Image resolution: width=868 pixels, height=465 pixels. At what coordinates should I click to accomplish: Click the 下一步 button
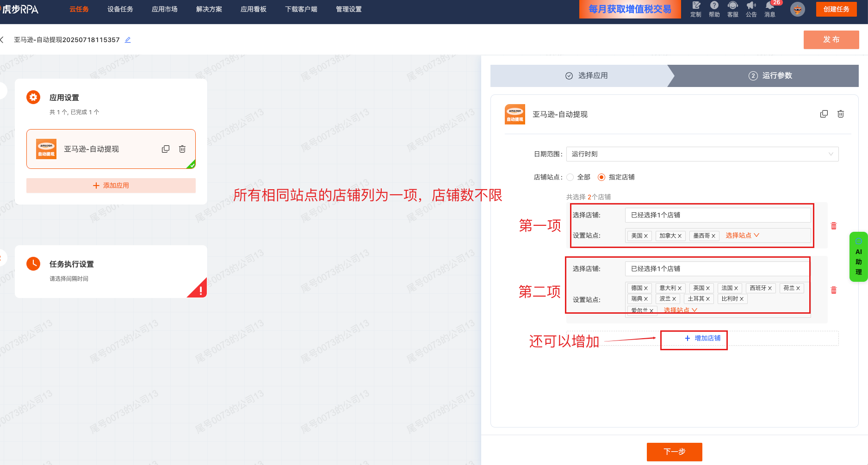[675, 452]
